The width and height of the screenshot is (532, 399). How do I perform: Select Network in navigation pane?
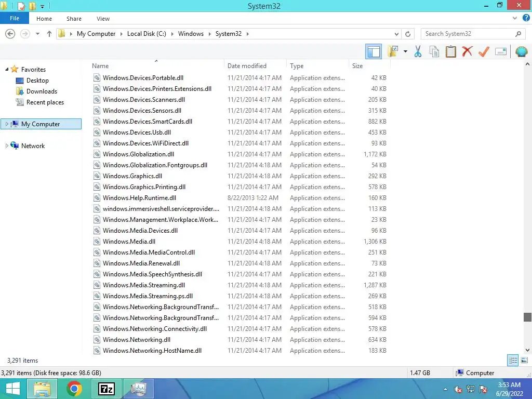point(28,145)
